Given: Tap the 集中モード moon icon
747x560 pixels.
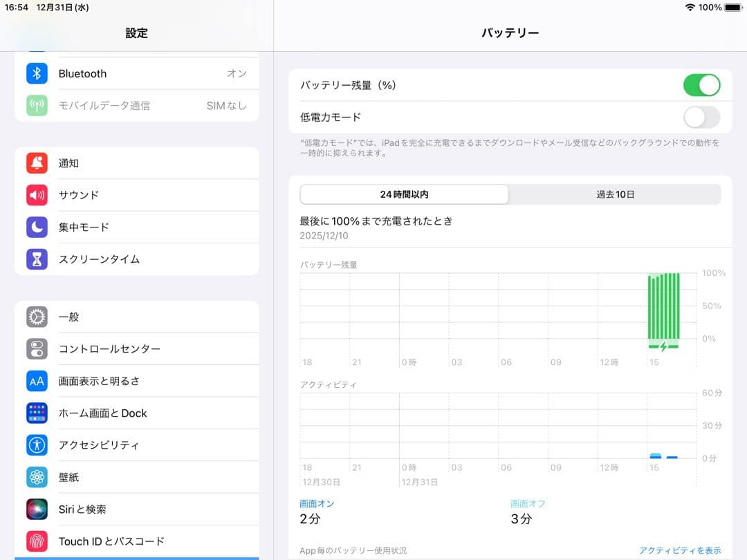Looking at the screenshot, I should (37, 227).
